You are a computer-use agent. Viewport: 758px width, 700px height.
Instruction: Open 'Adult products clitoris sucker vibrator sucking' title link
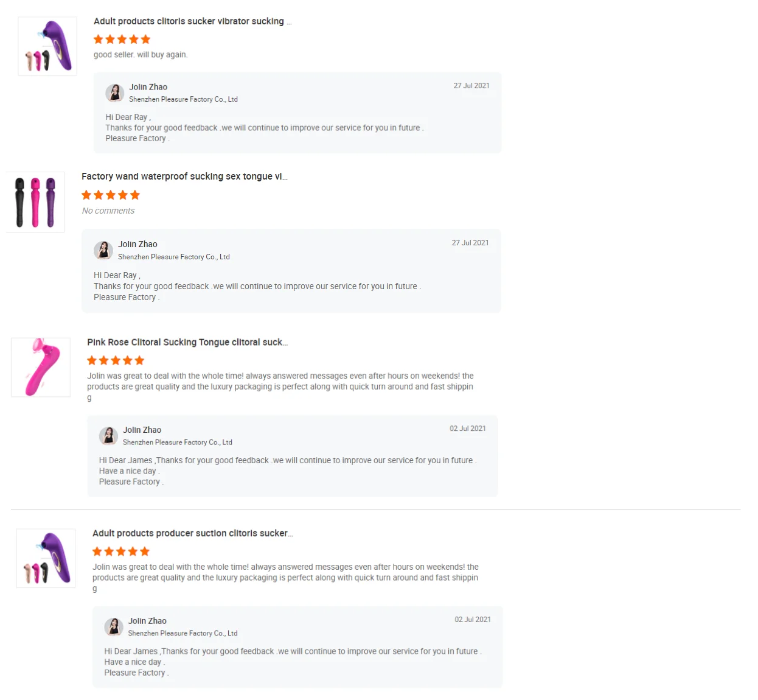coord(192,21)
